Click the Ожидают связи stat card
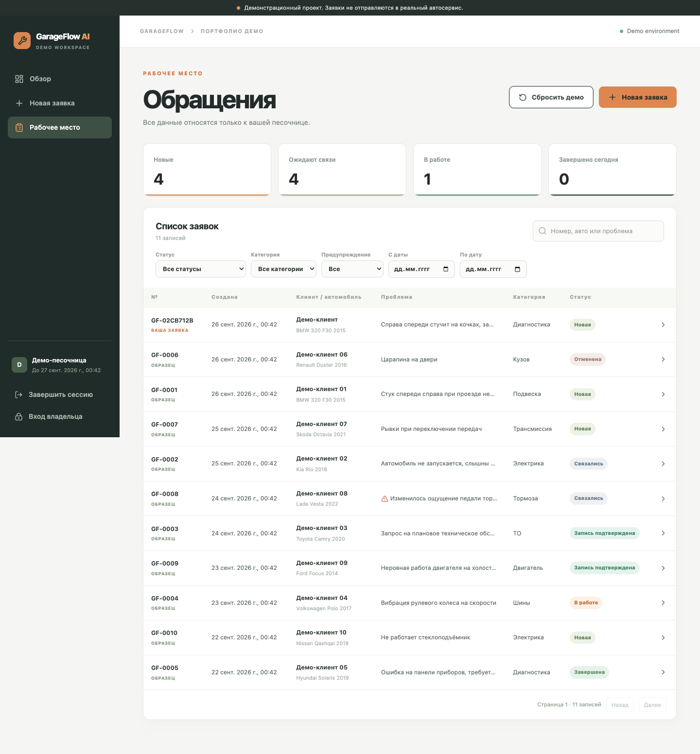This screenshot has width=700, height=754. tap(342, 170)
